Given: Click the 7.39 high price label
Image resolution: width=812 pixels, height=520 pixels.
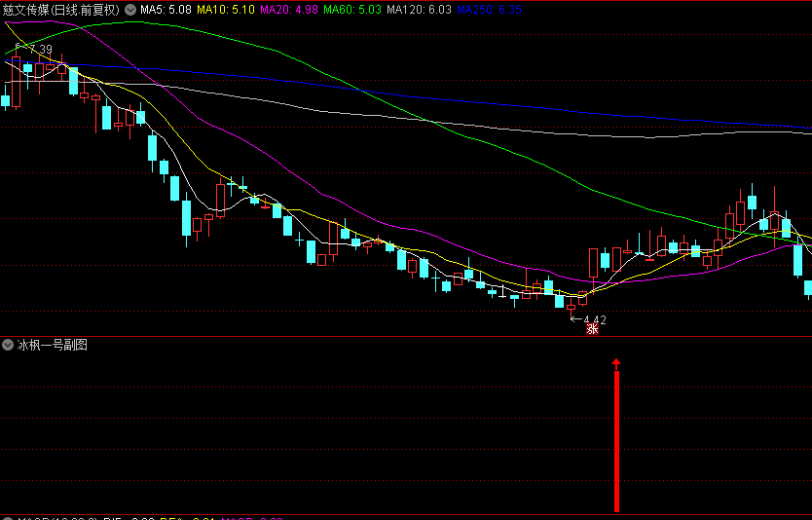Looking at the screenshot, I should click(41, 50).
